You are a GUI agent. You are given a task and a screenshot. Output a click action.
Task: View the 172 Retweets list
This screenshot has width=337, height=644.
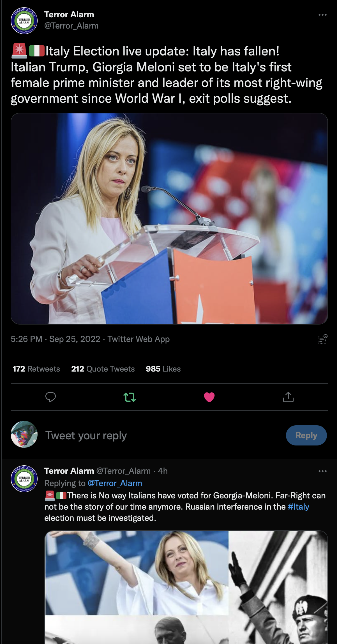[x=36, y=369]
